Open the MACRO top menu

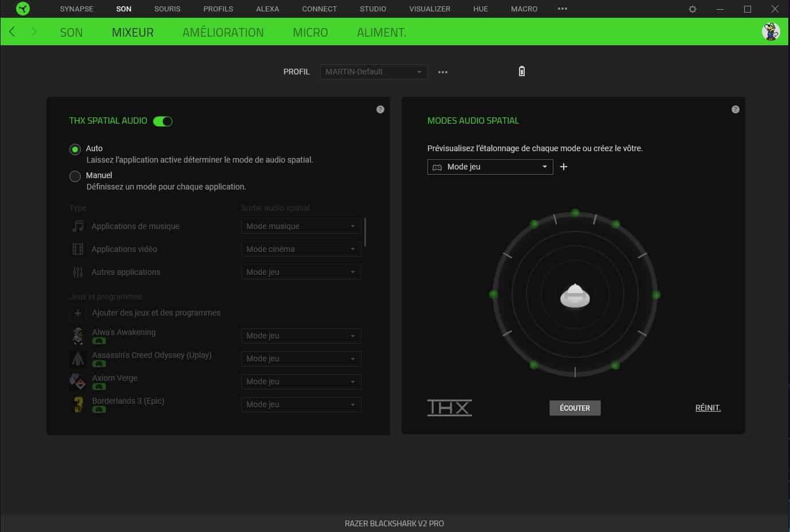coord(524,9)
